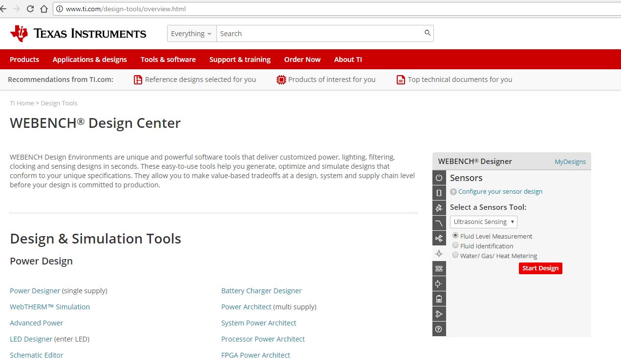
Task: Select the active Sensors icon in WEBENCH sidebar
Action: (x=439, y=254)
